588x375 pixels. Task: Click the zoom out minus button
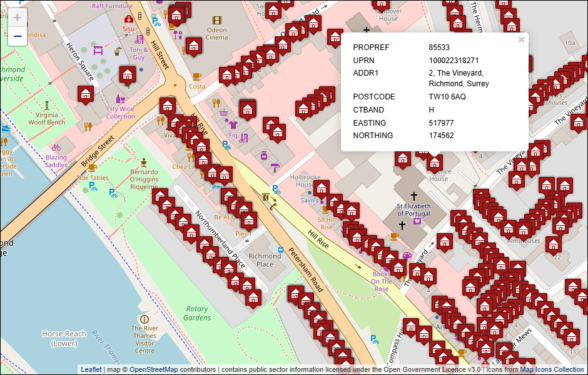tap(18, 36)
